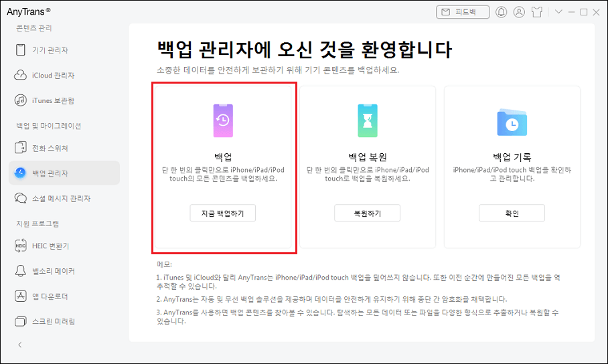
Task: Click the 복원하기 button
Action: tap(367, 213)
